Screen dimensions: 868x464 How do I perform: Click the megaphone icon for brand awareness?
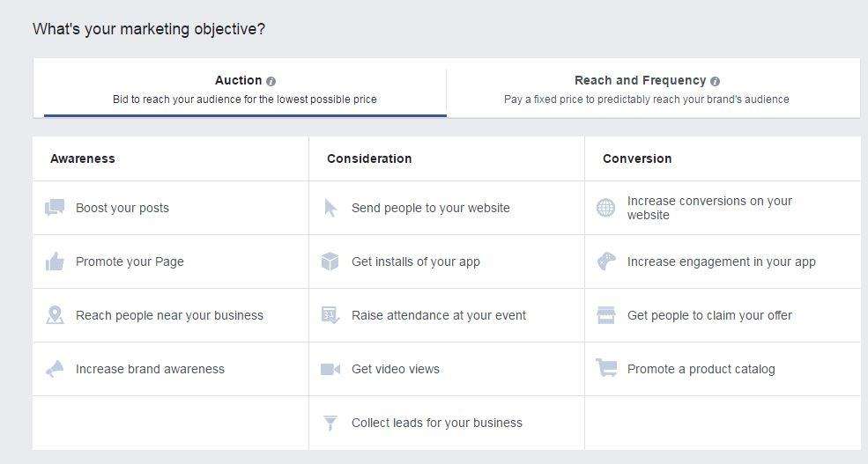[x=55, y=369]
